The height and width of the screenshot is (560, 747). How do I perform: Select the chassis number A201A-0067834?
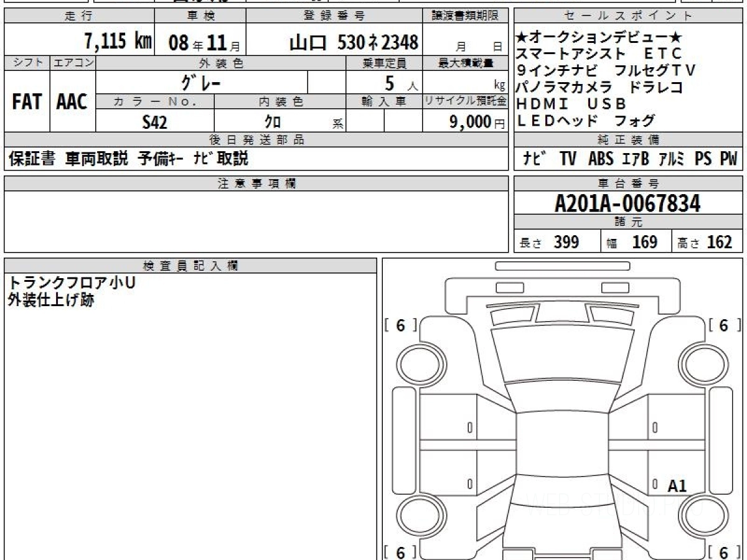[627, 203]
